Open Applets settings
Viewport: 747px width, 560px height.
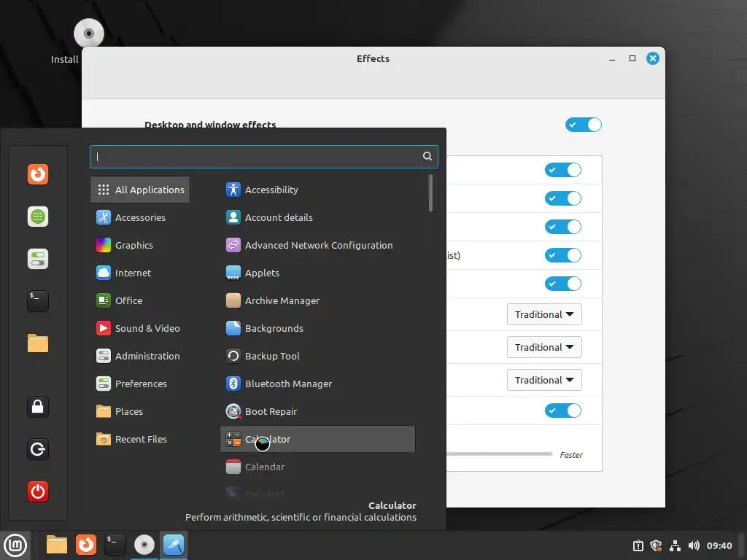click(x=317, y=273)
